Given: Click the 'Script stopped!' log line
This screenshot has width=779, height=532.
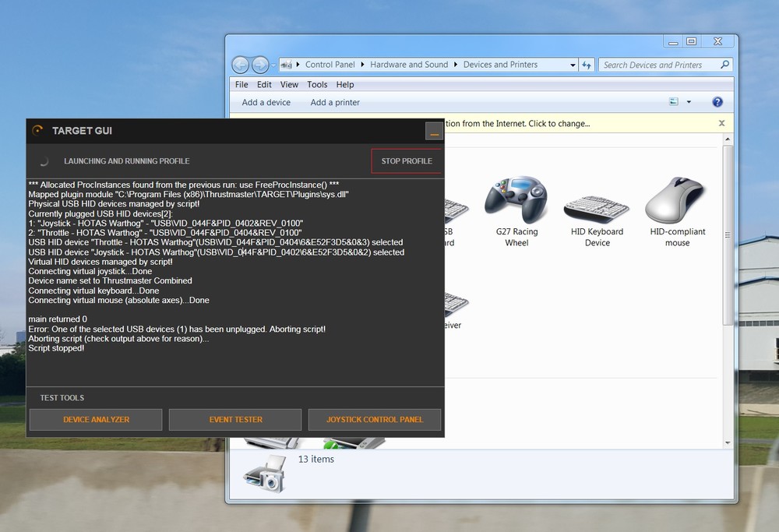Looking at the screenshot, I should 56,348.
